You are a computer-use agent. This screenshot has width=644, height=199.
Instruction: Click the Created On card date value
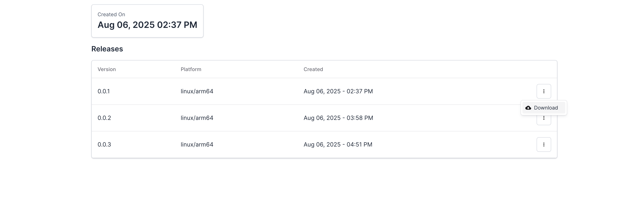tap(147, 25)
